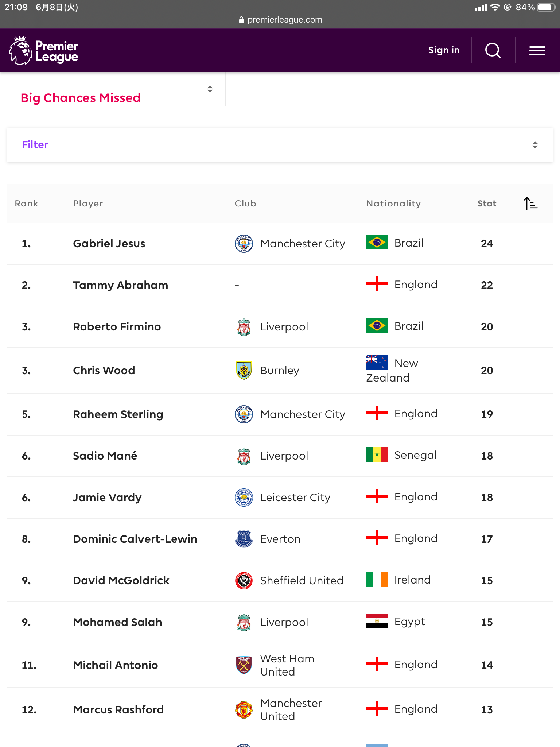
Task: Click the Sign in link
Action: pyautogui.click(x=444, y=50)
